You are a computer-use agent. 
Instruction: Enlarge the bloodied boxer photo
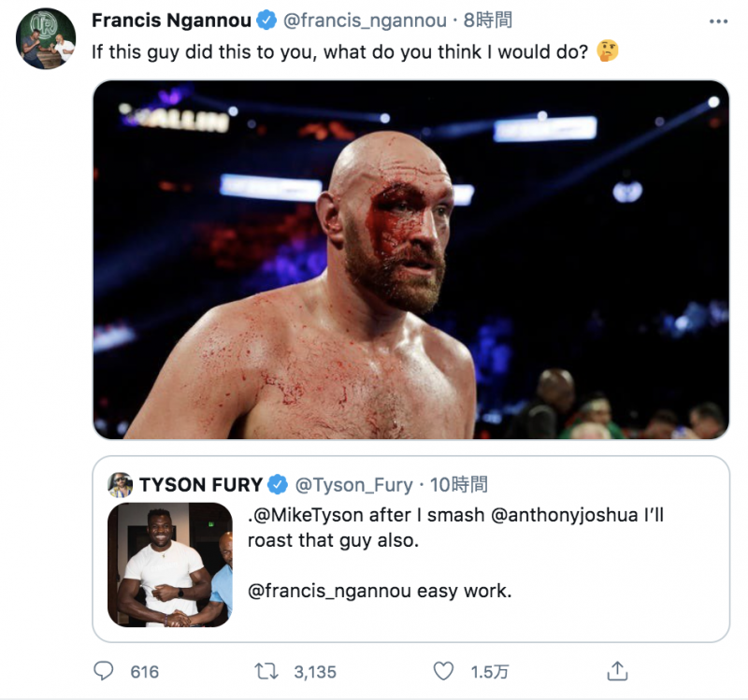[410, 259]
